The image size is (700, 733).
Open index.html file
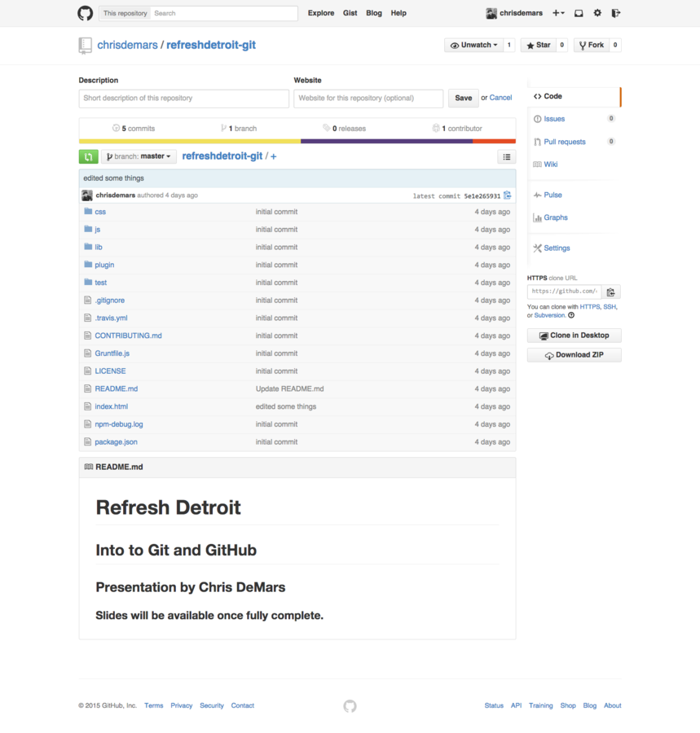point(112,406)
